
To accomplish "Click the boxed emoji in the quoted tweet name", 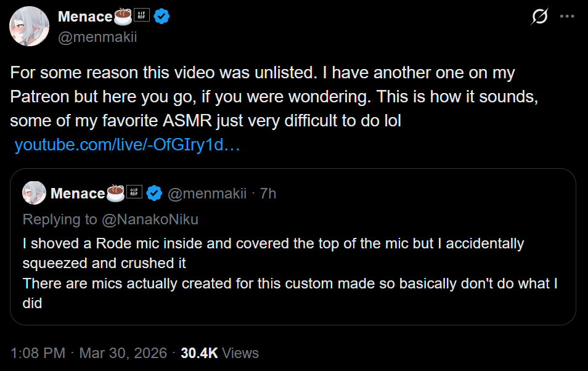I will coord(134,193).
